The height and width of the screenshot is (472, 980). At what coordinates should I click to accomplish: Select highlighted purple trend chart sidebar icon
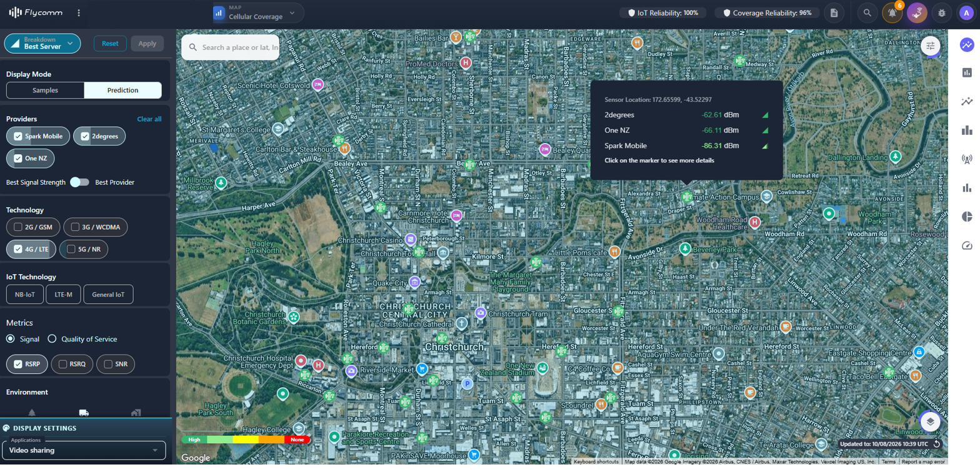[967, 44]
